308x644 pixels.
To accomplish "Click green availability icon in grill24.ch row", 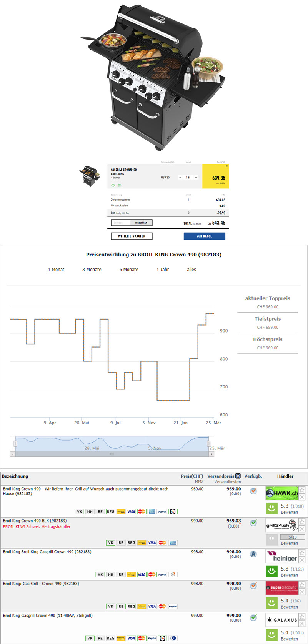I will (253, 523).
